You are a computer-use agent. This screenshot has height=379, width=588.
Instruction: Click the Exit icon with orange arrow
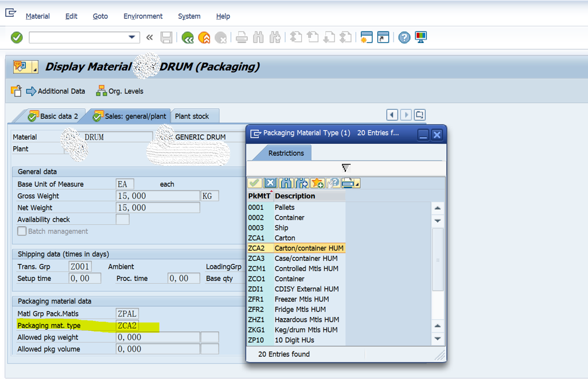pyautogui.click(x=204, y=37)
